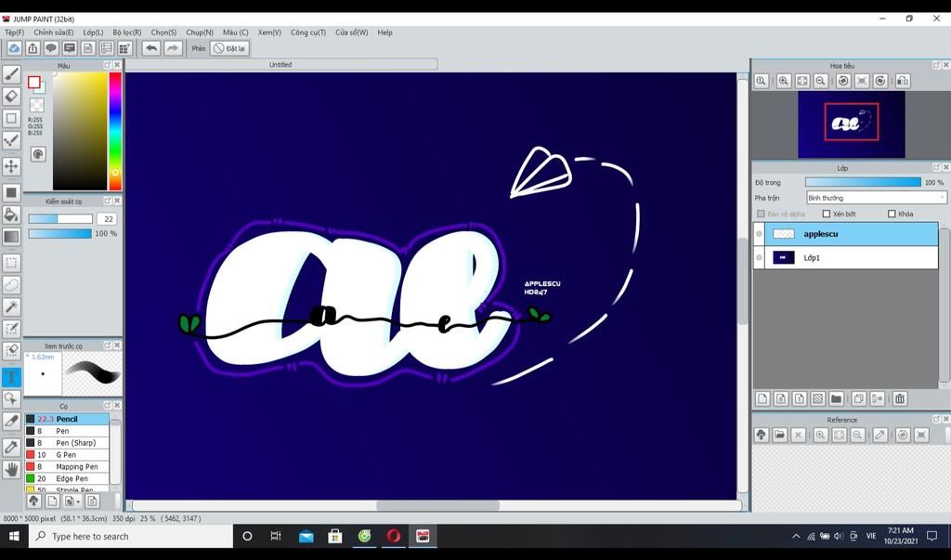
Task: Zoom in inside the Reference panel
Action: [x=821, y=435]
